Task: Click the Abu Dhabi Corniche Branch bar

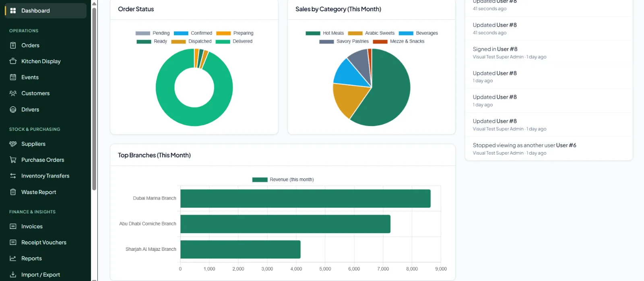Action: coord(285,224)
